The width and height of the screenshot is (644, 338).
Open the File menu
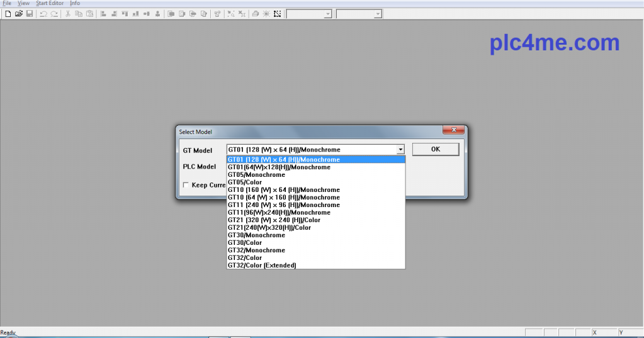pos(7,3)
